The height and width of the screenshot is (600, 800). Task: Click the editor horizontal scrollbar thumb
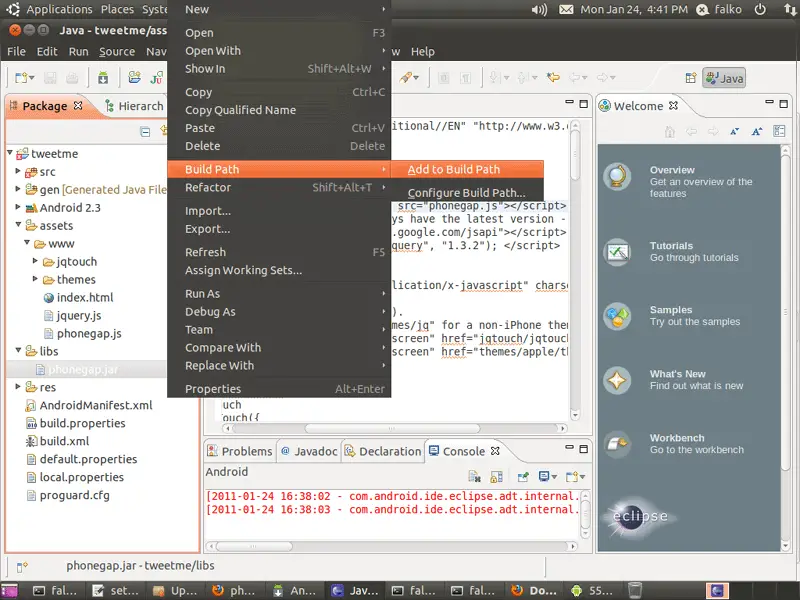coord(392,429)
